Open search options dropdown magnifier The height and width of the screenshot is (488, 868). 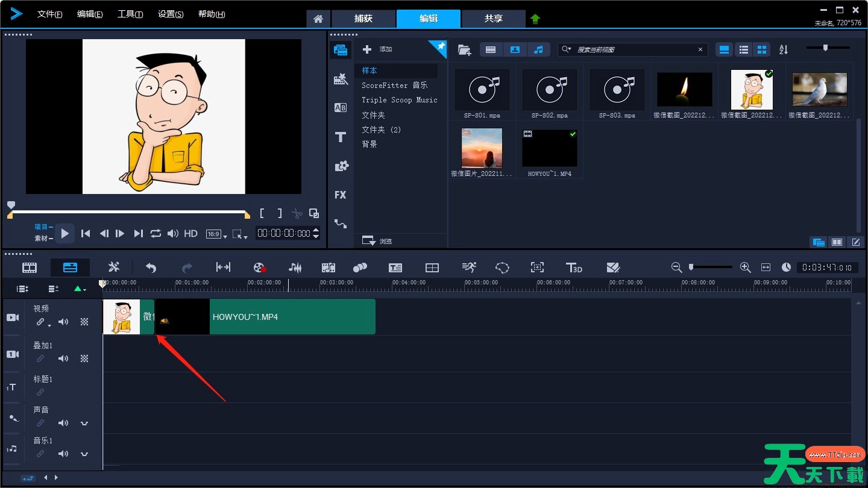[566, 49]
